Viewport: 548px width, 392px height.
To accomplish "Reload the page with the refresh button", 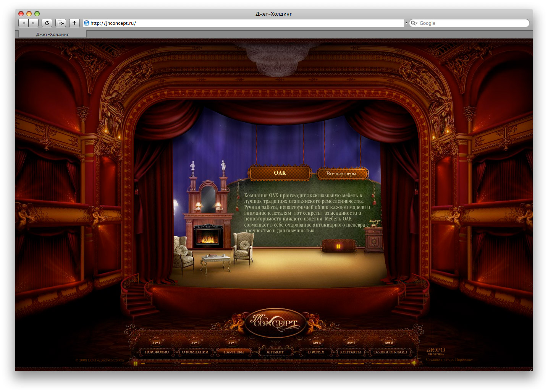I will (47, 23).
